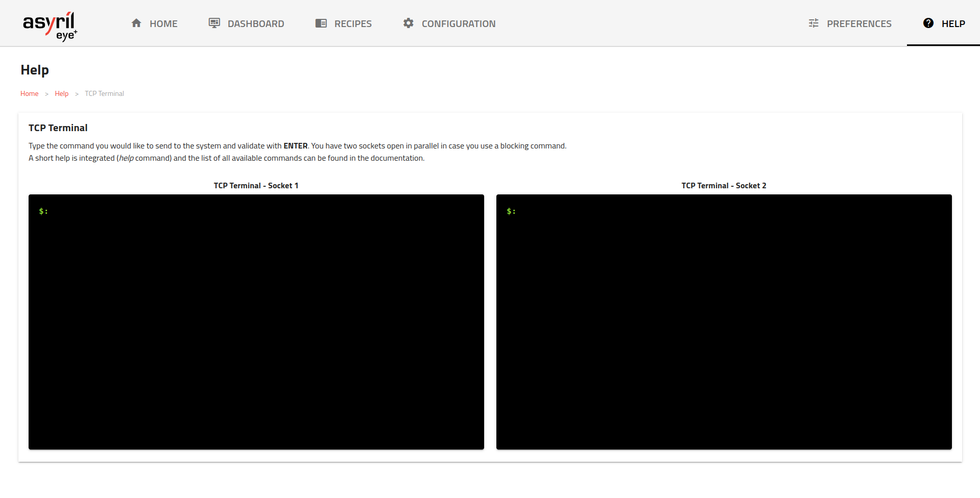The image size is (980, 498).
Task: Click the house icon in the navbar
Action: coord(136,23)
